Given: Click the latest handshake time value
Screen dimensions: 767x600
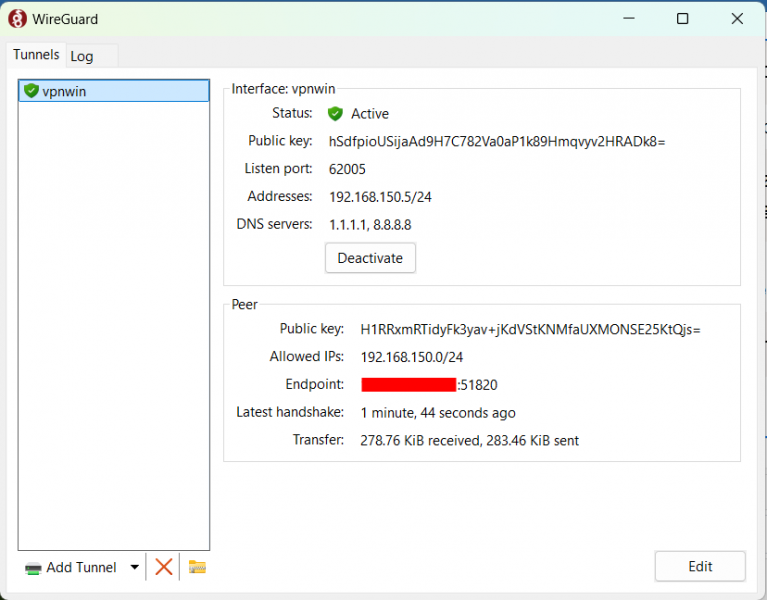Looking at the screenshot, I should [x=438, y=413].
